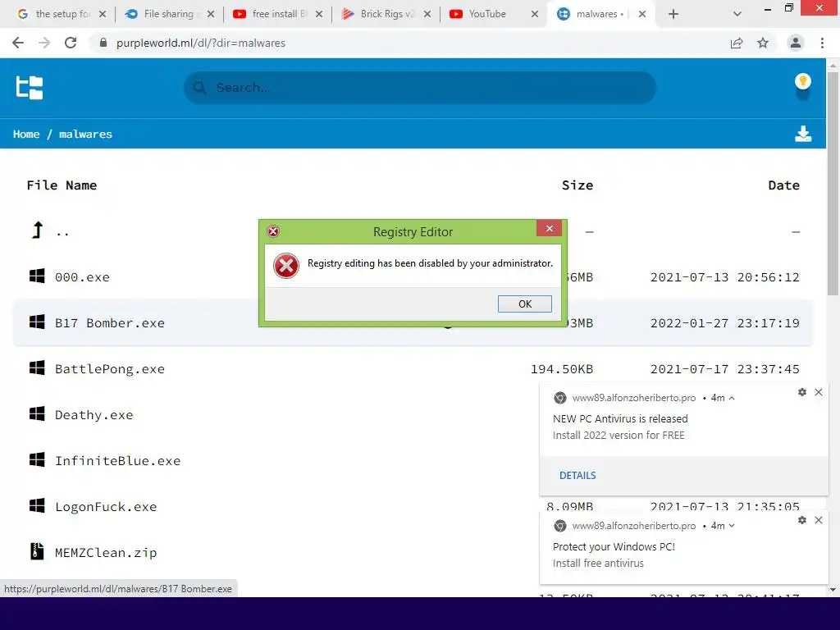The image size is (840, 630).
Task: Click Windows icon beside B17 Bomber.exe
Action: (x=37, y=322)
